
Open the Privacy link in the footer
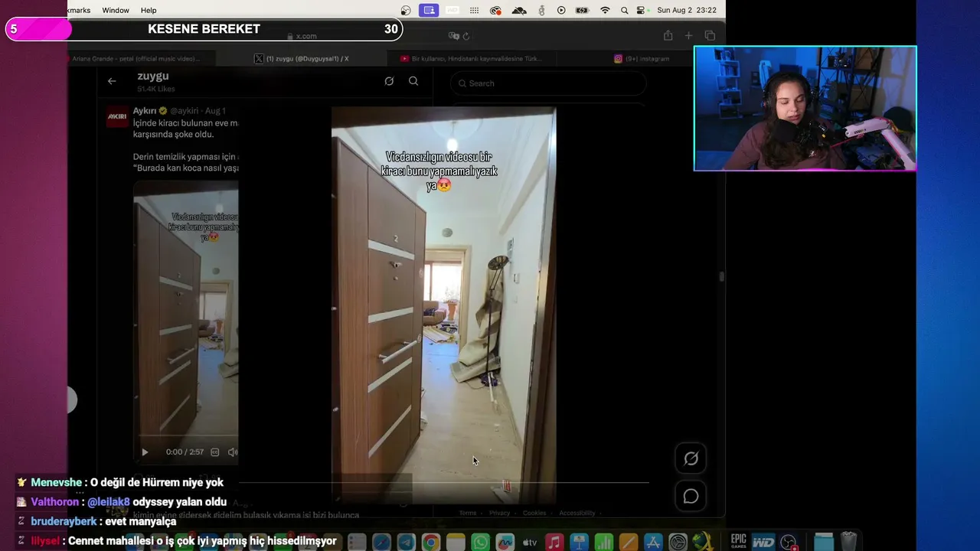pyautogui.click(x=499, y=513)
